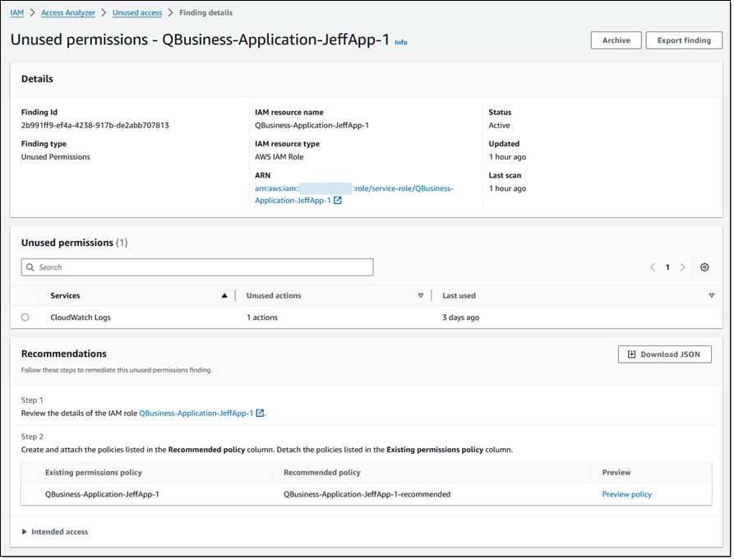Click the Last used column header

(459, 295)
